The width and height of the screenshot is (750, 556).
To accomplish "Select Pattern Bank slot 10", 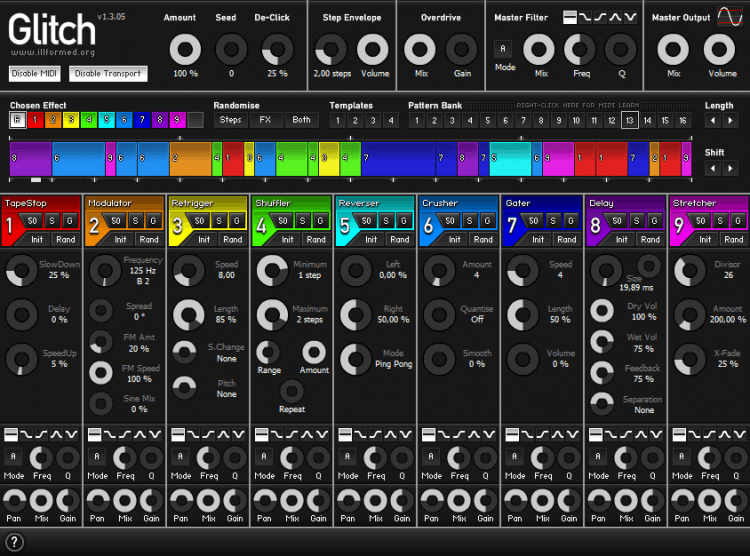I will pyautogui.click(x=576, y=120).
